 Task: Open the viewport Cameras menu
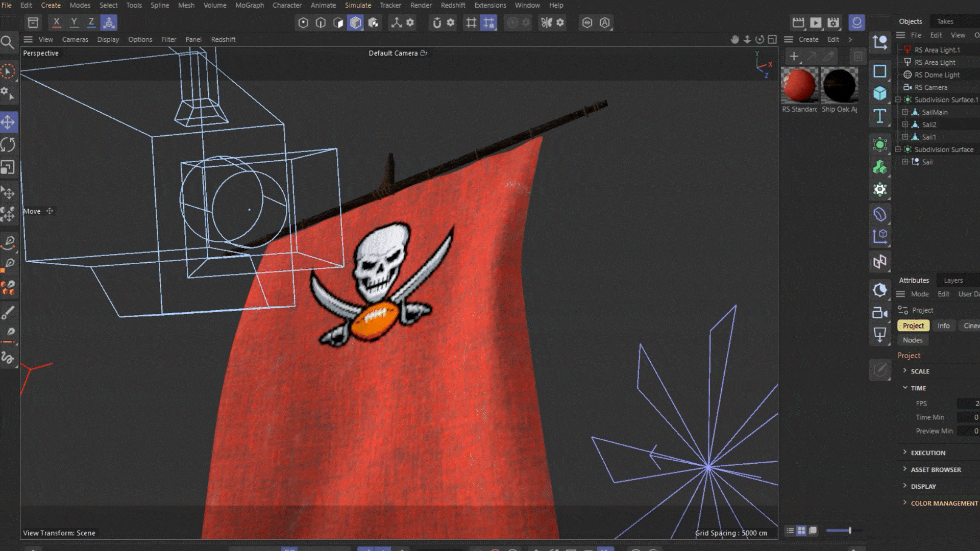(x=75, y=39)
